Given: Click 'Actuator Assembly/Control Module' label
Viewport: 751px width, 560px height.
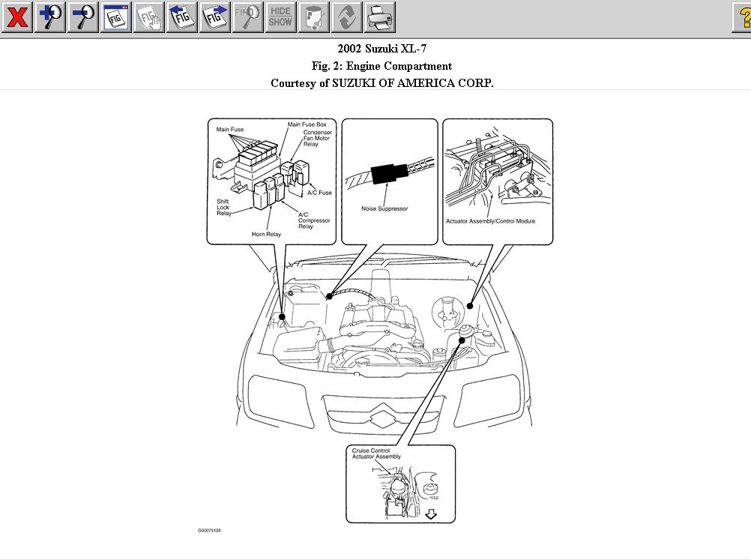Looking at the screenshot, I should tap(490, 221).
